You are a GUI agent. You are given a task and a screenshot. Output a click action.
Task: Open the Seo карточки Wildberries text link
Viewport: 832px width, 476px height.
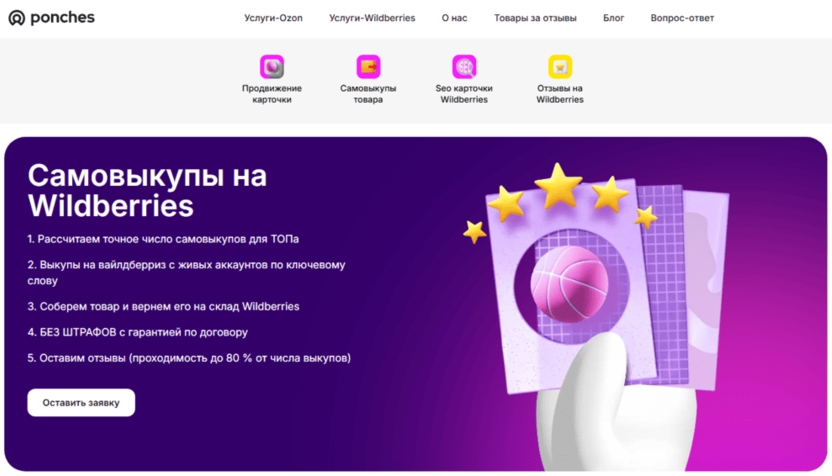464,94
